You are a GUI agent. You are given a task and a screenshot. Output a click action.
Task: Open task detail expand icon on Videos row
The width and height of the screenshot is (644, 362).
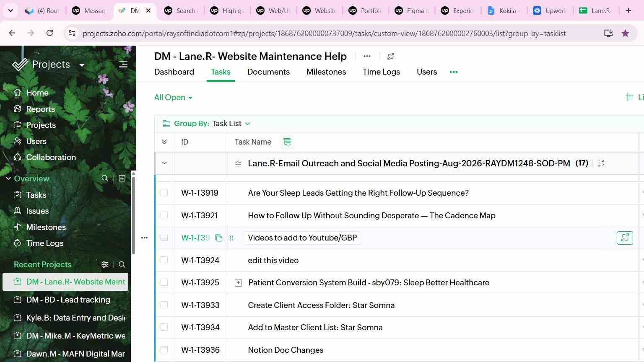pos(625,238)
